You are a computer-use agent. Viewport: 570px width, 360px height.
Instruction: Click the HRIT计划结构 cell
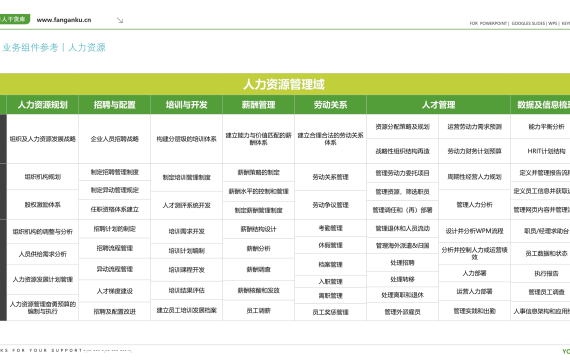[x=546, y=151]
